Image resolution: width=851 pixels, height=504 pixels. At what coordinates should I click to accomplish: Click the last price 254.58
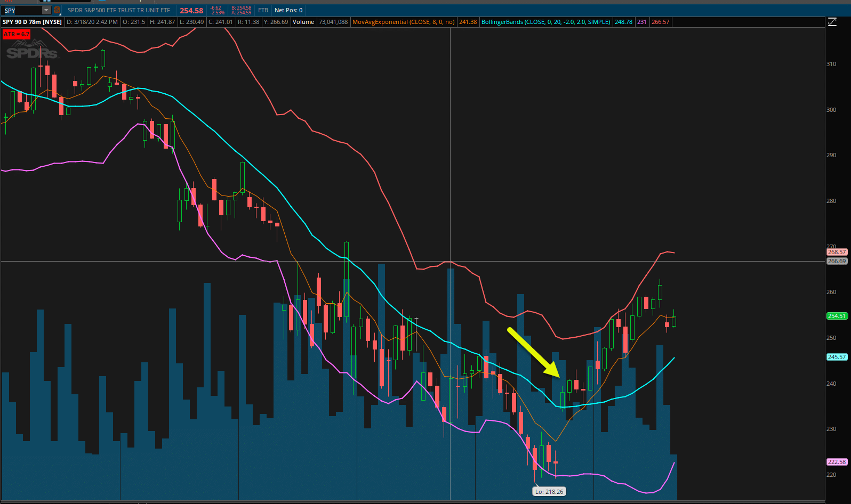click(x=191, y=11)
